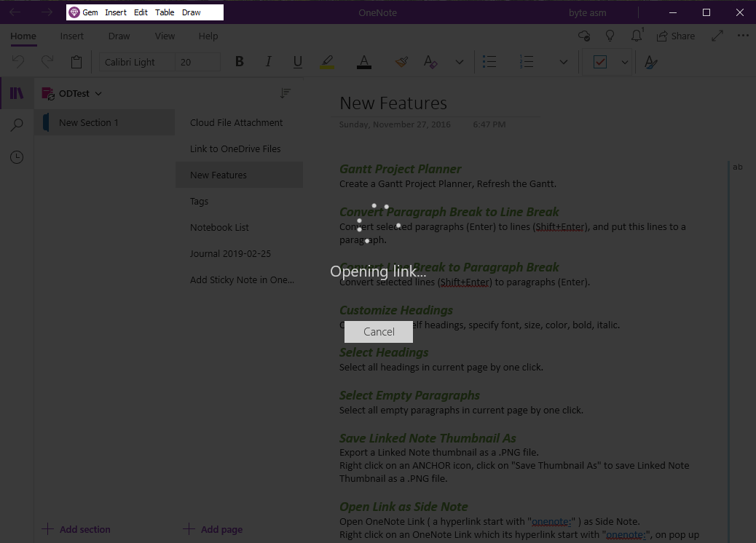
Task: Open the Add Sticky Note in One... page
Action: [x=239, y=280]
